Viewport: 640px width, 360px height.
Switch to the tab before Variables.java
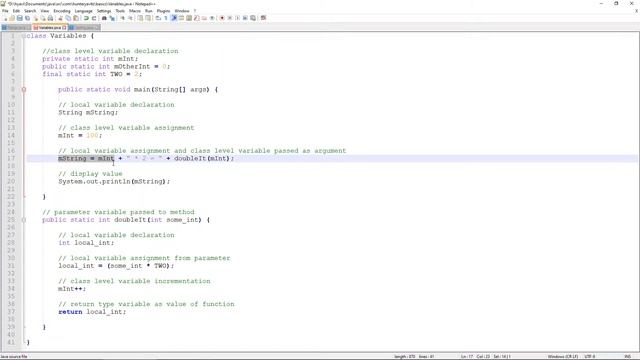16,28
